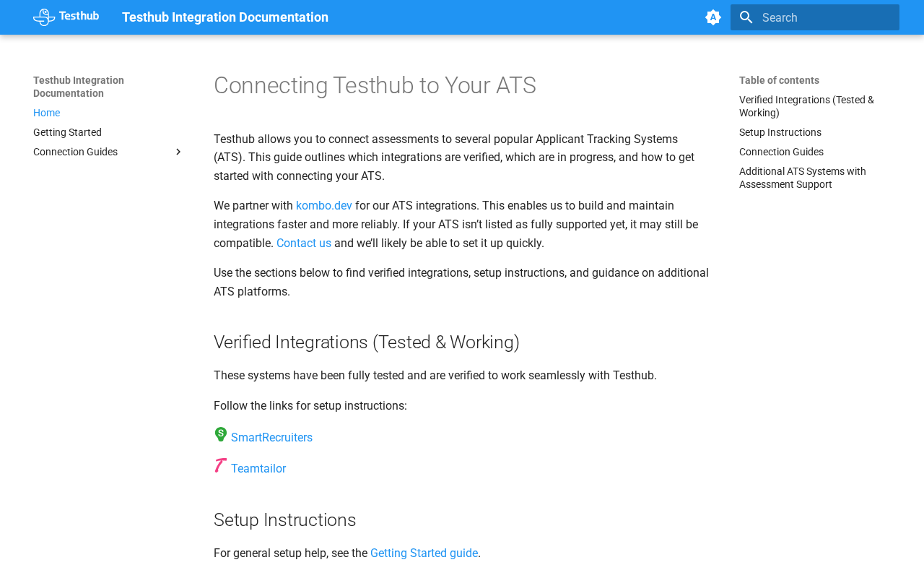Jump to Connection Guides in table of contents
The width and height of the screenshot is (924, 578).
[x=781, y=152]
